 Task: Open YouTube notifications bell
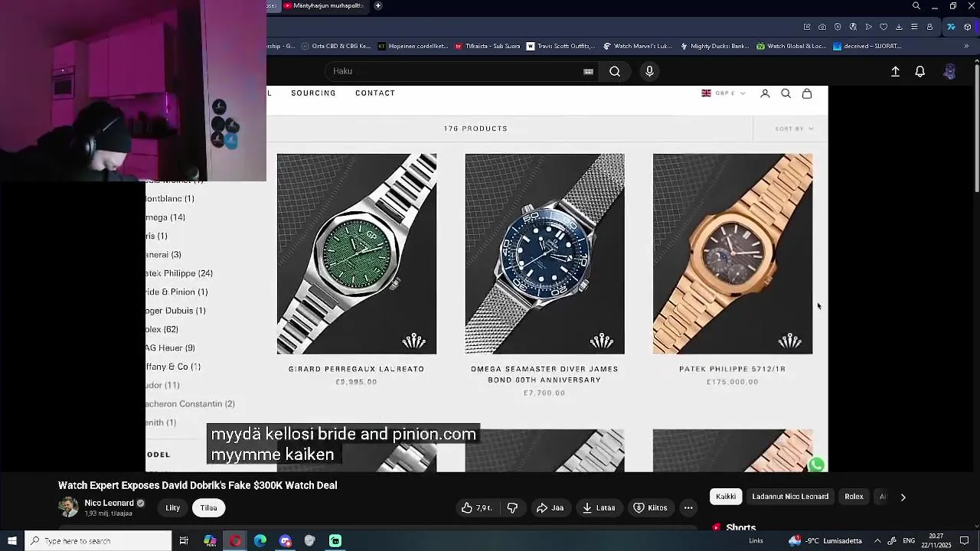pyautogui.click(x=920, y=71)
